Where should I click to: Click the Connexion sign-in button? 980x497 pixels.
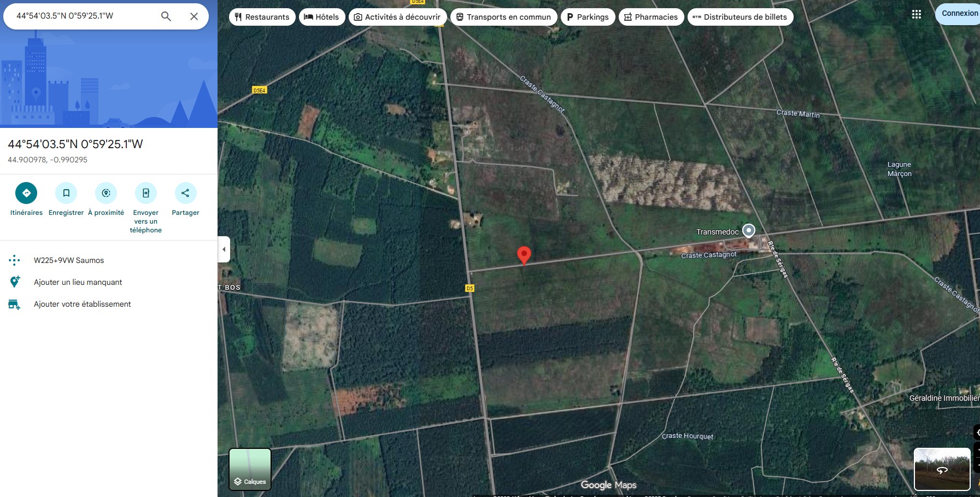click(959, 14)
